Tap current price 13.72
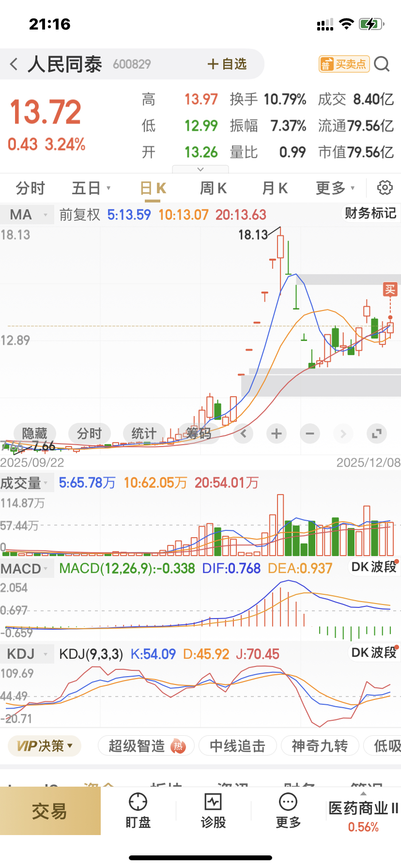The image size is (401, 868). pyautogui.click(x=46, y=112)
